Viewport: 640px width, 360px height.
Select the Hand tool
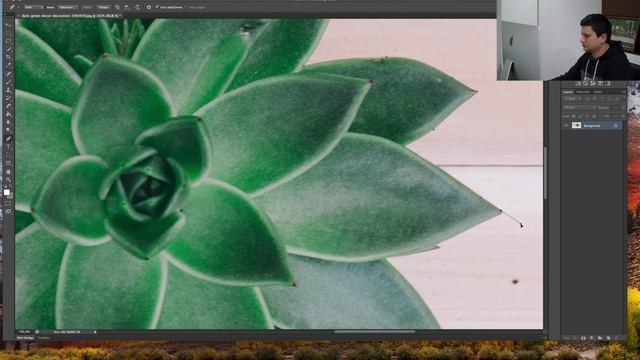tap(8, 171)
